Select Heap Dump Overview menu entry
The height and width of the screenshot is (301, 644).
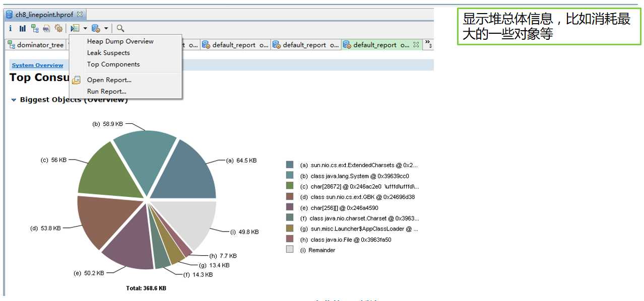(x=120, y=41)
